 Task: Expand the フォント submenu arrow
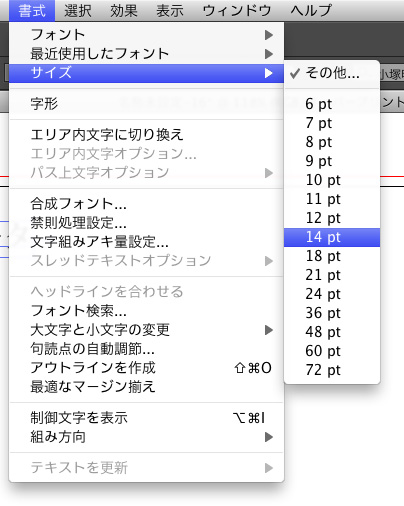(x=269, y=35)
